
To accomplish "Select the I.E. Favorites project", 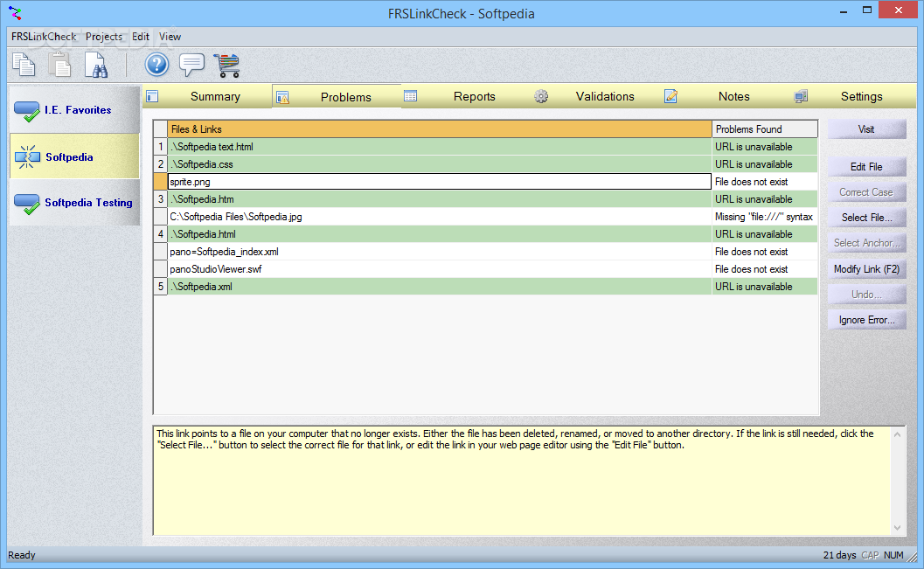I will (75, 109).
